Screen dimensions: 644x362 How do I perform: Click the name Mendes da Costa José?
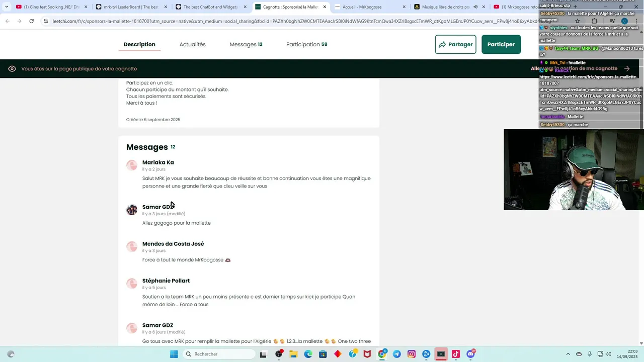pyautogui.click(x=173, y=244)
